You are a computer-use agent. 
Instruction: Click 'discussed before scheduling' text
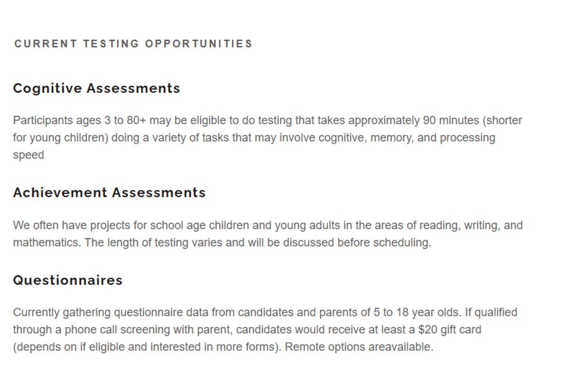point(357,242)
